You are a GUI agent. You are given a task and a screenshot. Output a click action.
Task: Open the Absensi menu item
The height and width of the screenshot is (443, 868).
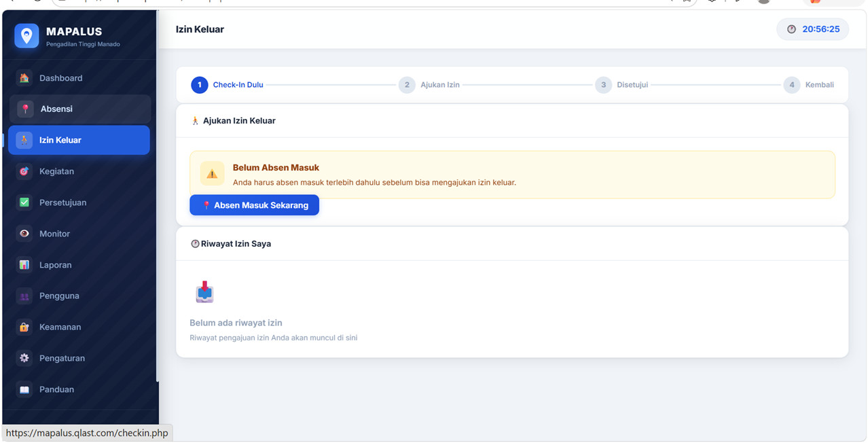80,109
